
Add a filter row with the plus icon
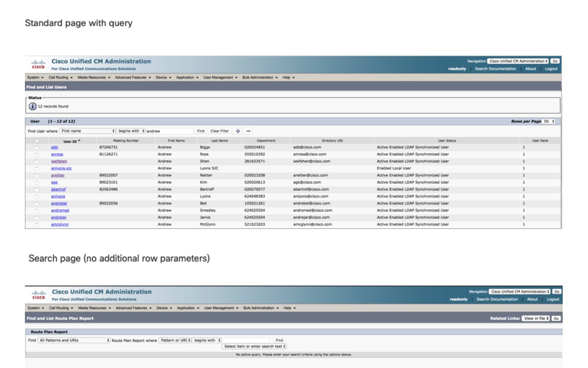[x=238, y=131]
